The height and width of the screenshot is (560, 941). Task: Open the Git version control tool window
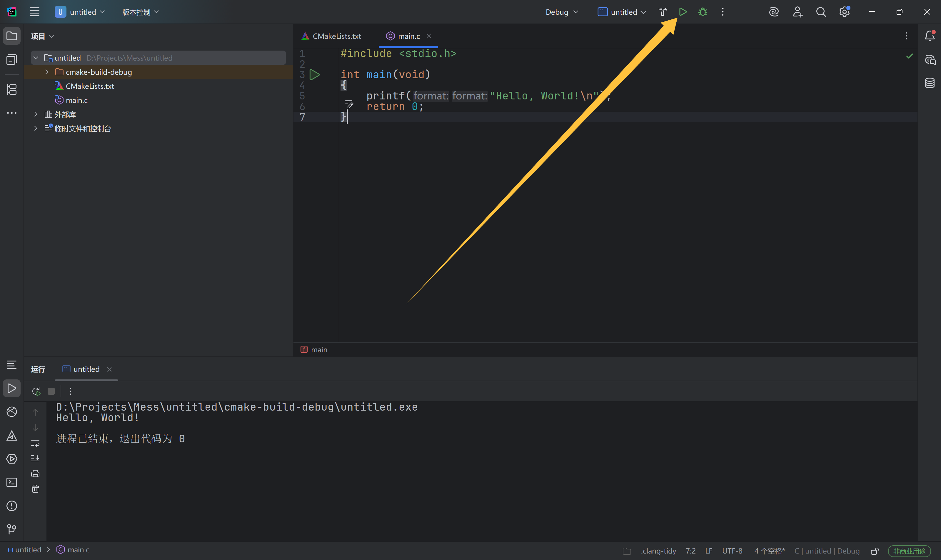tap(12, 529)
